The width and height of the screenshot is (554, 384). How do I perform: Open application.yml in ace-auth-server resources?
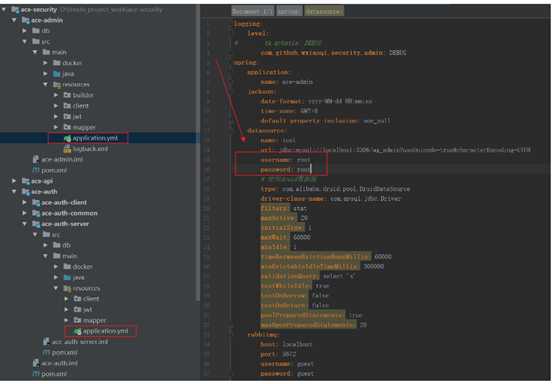[x=105, y=331]
